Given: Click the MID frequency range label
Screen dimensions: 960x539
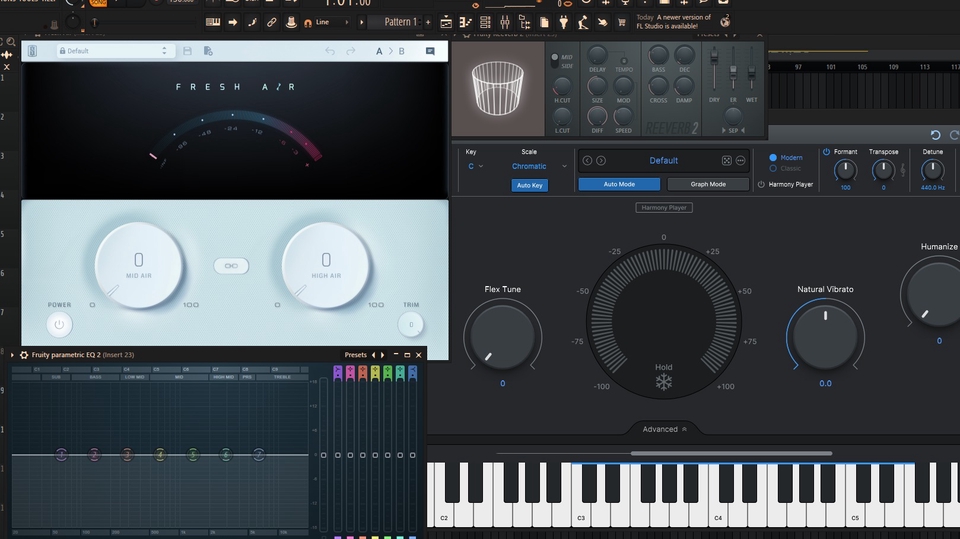Looking at the screenshot, I should point(179,377).
